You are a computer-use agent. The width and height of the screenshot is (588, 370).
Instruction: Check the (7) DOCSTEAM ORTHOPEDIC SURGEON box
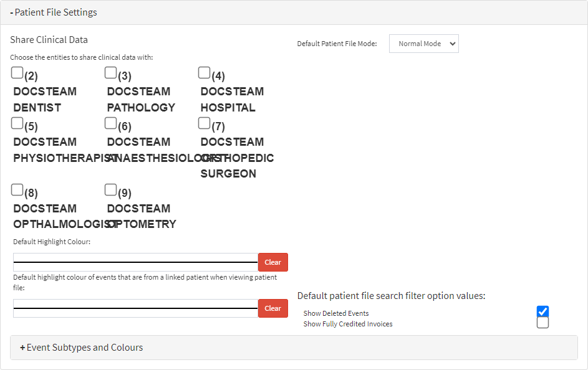pos(204,123)
